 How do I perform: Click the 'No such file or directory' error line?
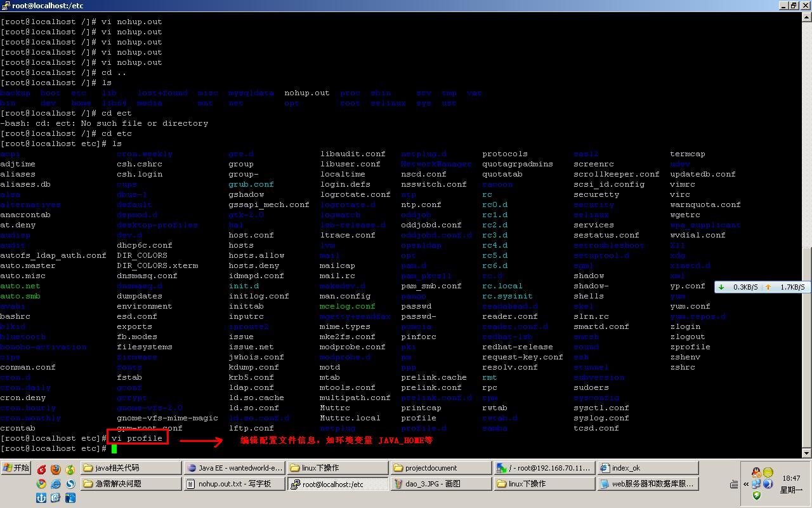(x=104, y=123)
